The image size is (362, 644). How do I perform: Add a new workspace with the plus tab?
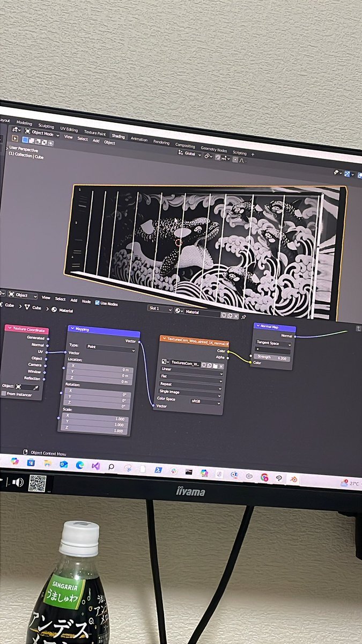coord(253,154)
